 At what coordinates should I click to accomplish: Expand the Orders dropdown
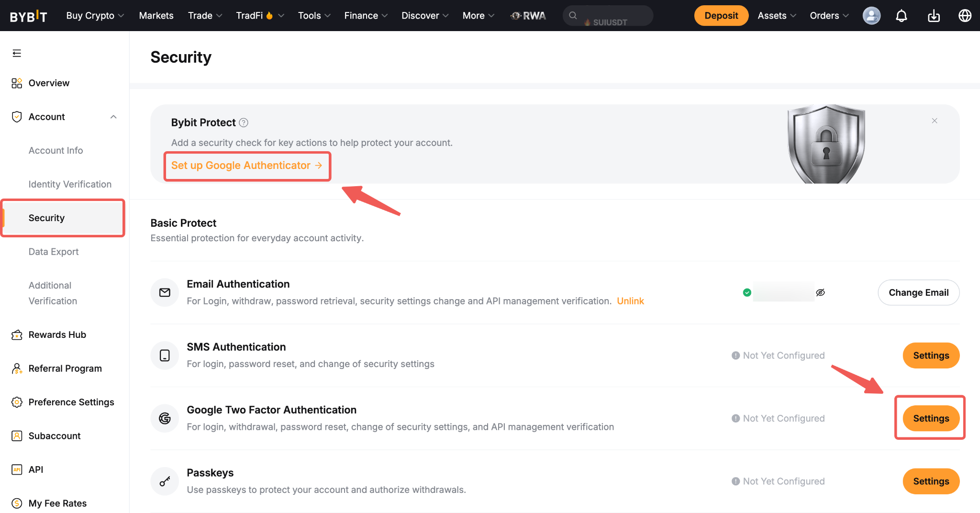pyautogui.click(x=829, y=16)
